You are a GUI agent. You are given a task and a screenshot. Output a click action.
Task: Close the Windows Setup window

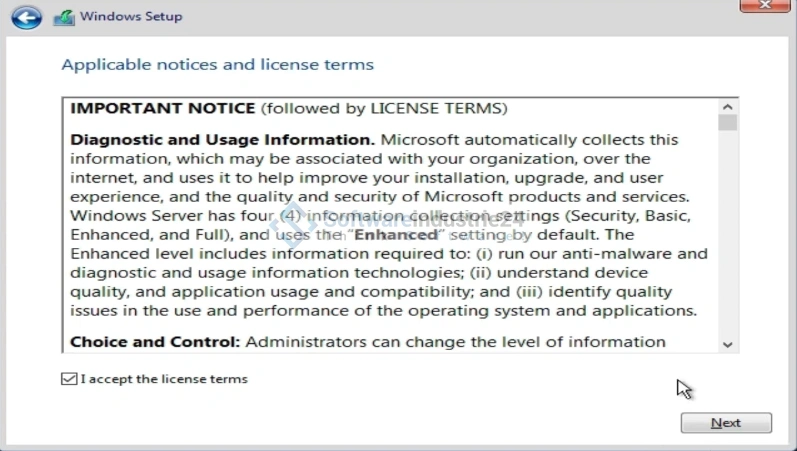[766, 7]
